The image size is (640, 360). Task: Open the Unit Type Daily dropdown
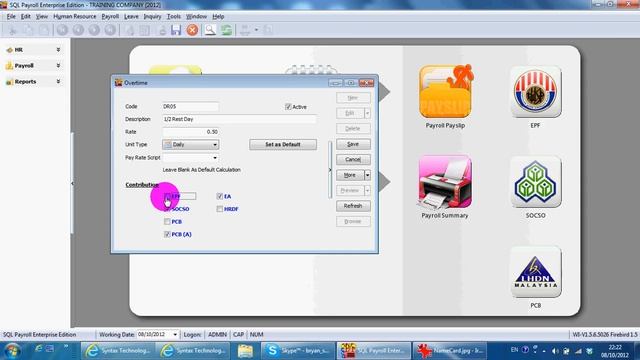[215, 144]
